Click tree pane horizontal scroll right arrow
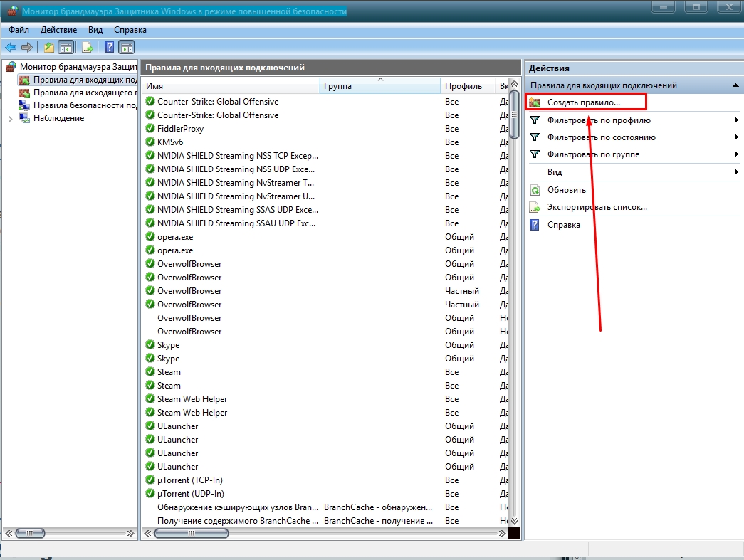This screenshot has width=744, height=560. click(130, 534)
